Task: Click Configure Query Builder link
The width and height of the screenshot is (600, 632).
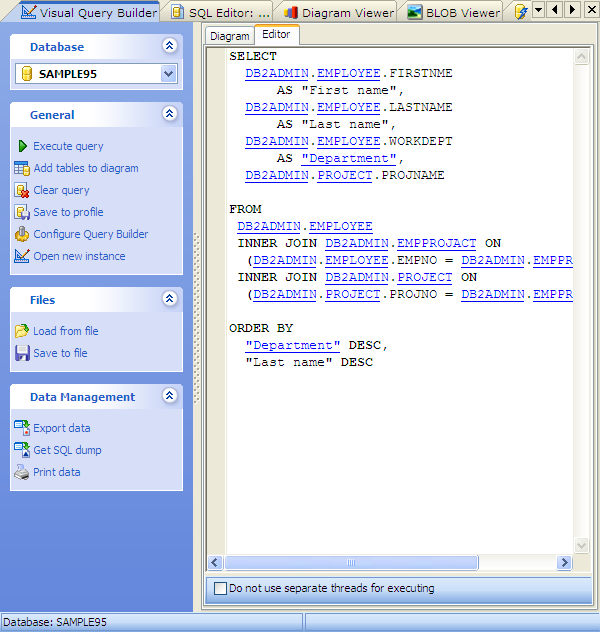Action: tap(91, 234)
